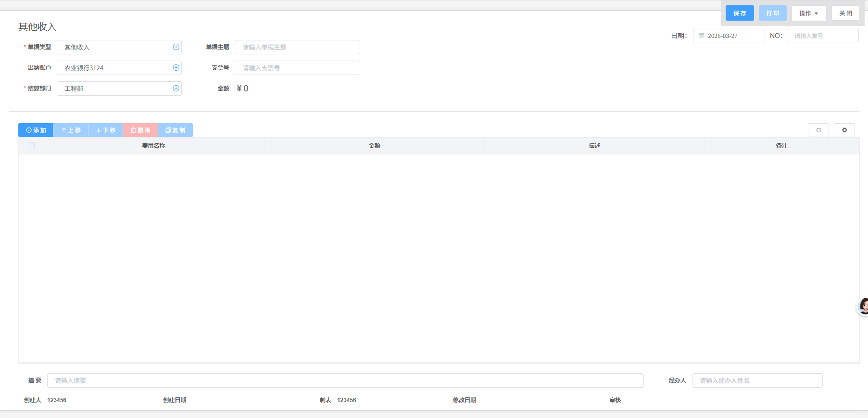Click the refresh icon above the table

818,130
